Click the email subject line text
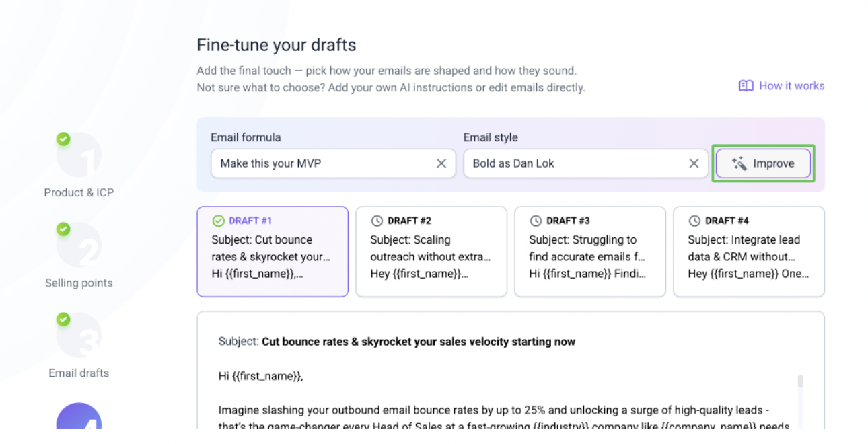868x444 pixels. point(397,342)
